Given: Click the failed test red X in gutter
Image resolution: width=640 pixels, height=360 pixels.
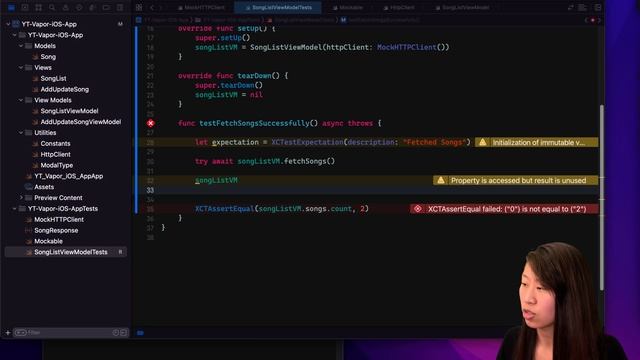Looking at the screenshot, I should tap(151, 123).
